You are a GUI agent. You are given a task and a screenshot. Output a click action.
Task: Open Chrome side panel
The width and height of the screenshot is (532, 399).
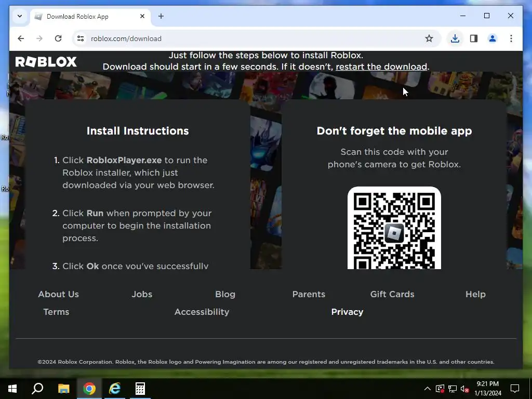tap(474, 38)
